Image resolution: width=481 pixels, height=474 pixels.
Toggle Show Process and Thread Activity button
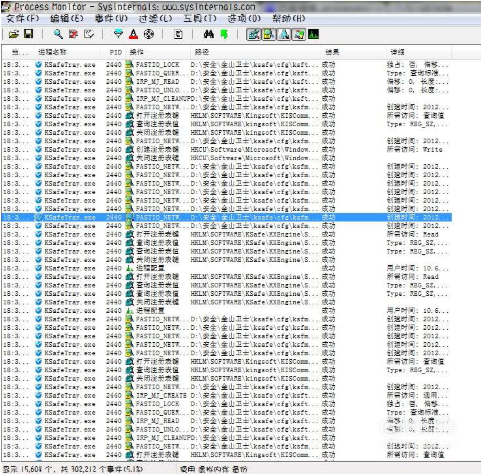coord(299,34)
